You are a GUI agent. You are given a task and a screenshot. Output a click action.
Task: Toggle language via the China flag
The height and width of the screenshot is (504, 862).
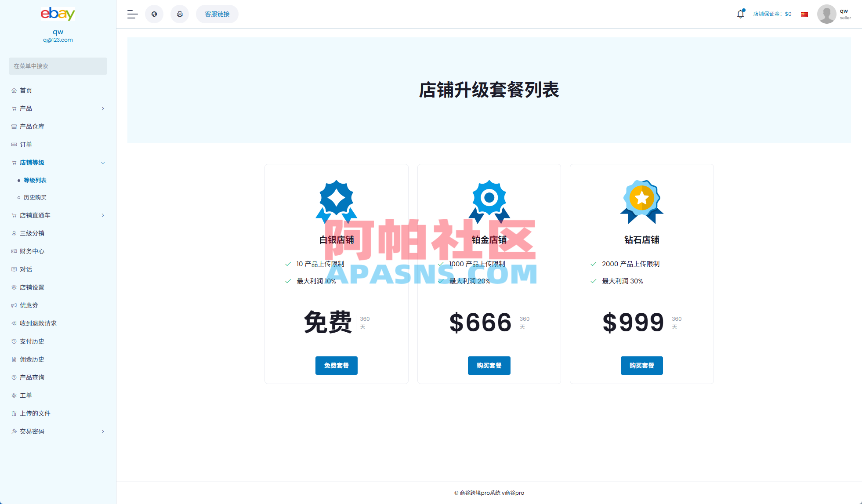[x=804, y=14]
